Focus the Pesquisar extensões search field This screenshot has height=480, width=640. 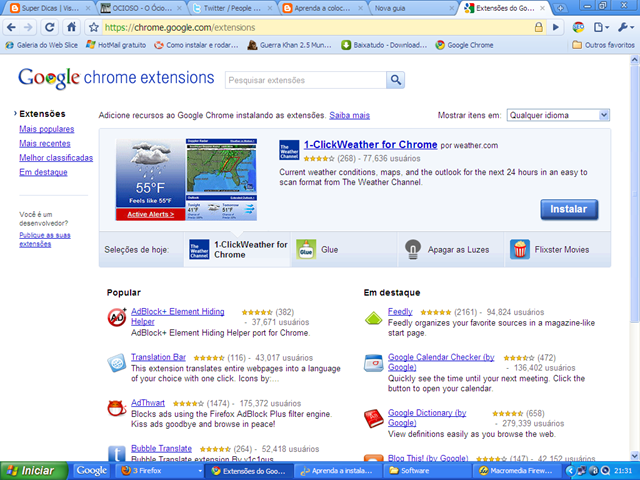305,80
